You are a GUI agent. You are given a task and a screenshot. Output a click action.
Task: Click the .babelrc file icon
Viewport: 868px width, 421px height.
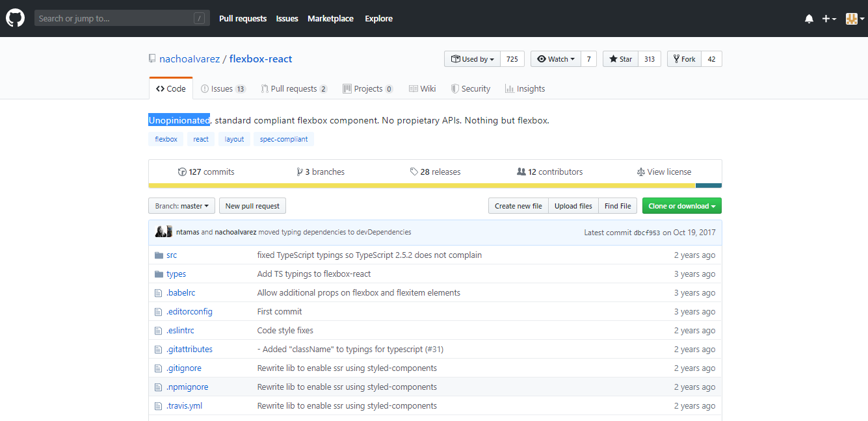point(158,293)
